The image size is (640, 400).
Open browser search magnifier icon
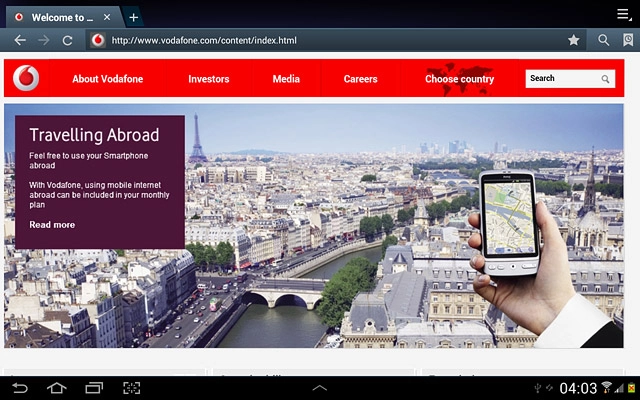point(603,40)
